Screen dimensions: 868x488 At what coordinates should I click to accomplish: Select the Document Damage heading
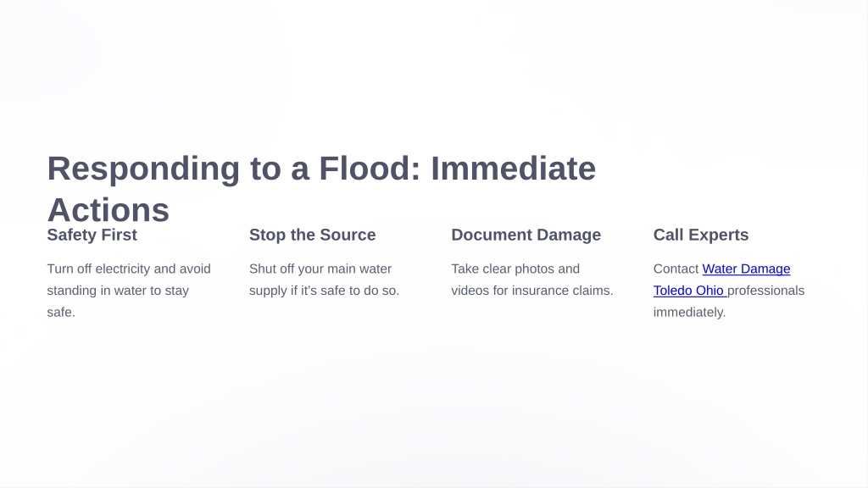(x=526, y=235)
